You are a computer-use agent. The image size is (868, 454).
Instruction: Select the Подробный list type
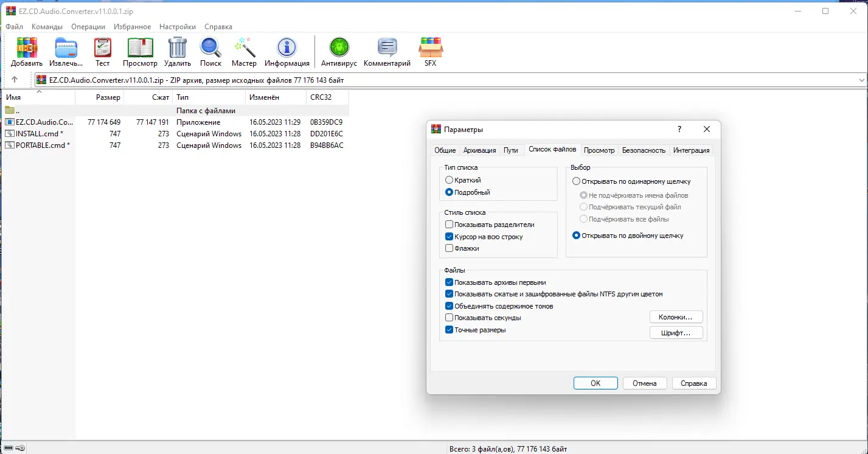coord(450,192)
